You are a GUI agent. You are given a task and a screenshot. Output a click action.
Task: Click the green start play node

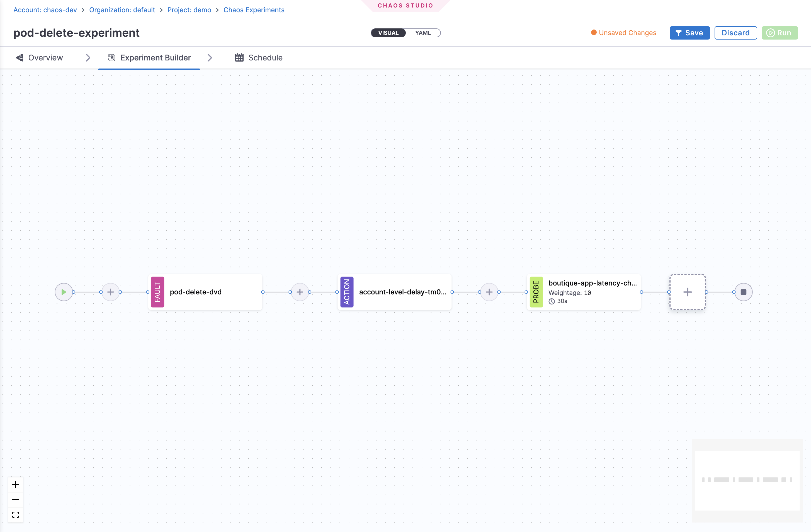pos(63,292)
